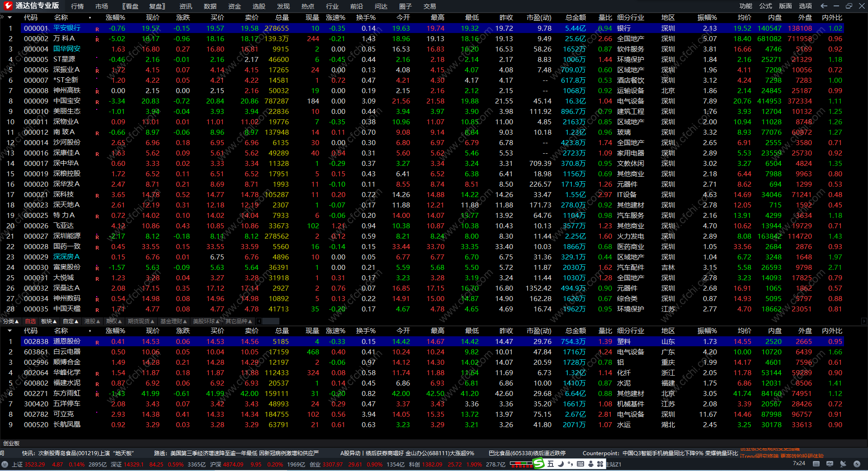Click the 通达信 red logo icon

pyautogui.click(x=7, y=6)
